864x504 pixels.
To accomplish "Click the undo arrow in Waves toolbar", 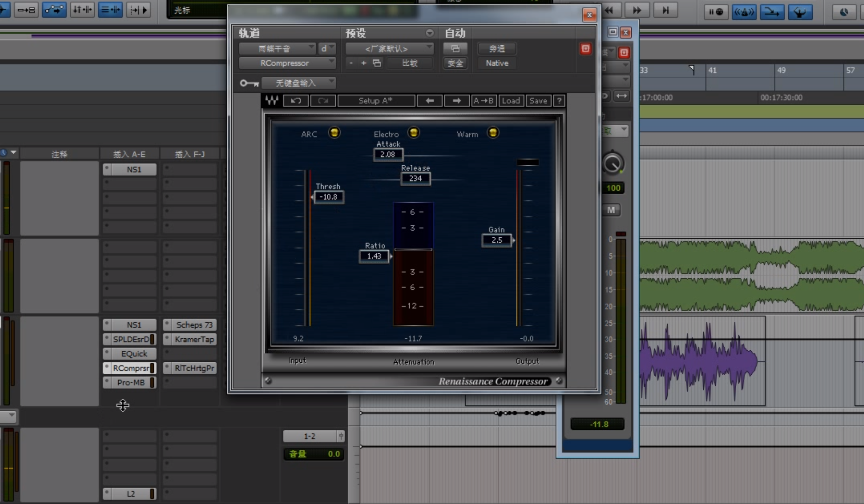I will pos(296,101).
